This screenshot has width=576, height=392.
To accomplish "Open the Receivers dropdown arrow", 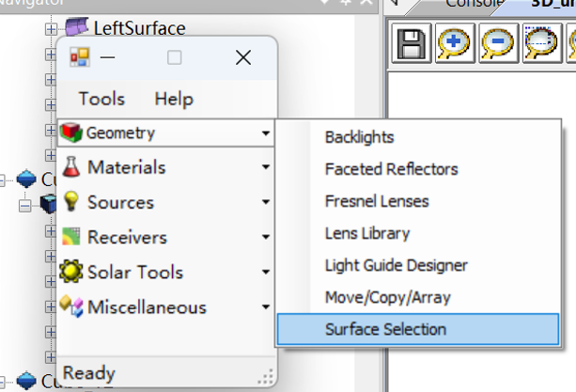I will point(267,238).
